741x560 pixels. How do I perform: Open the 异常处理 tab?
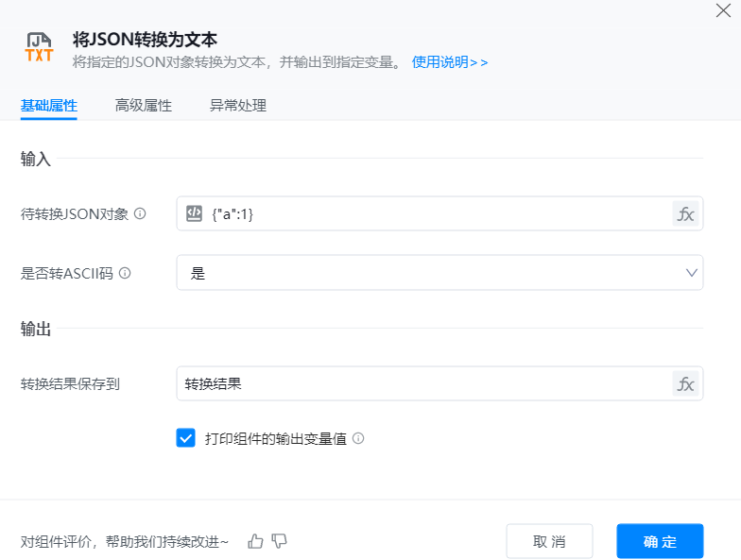tap(237, 106)
